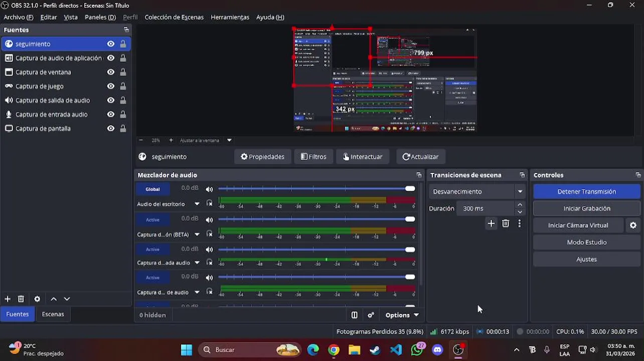The image size is (644, 361).
Task: Move source down with arrow icon
Action: click(x=67, y=299)
